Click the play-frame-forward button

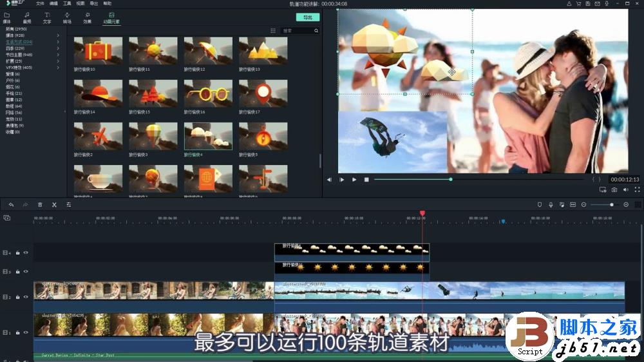tap(341, 180)
